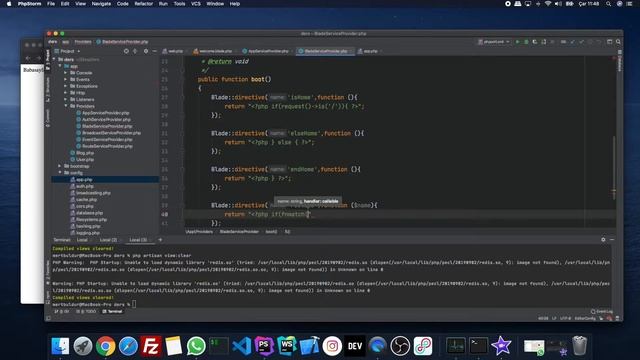Screen dimensions: 640x360
Task: Open Instagram from the Dock
Action: [332, 346]
